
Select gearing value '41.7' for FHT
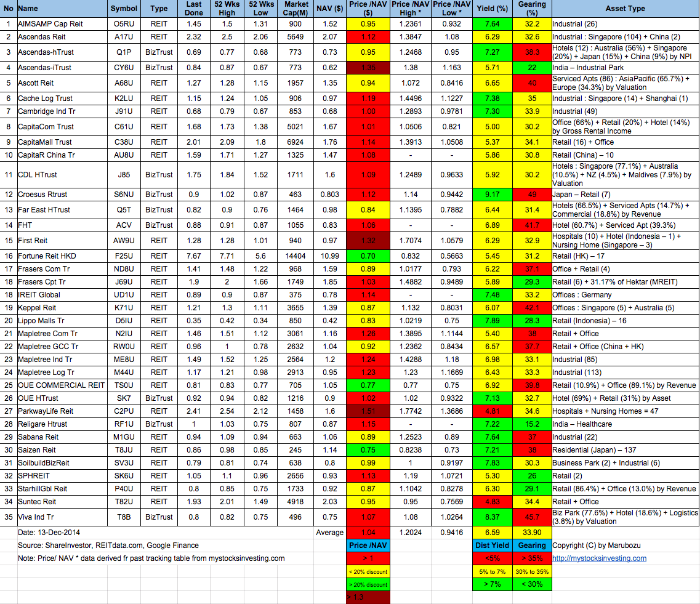[x=532, y=225]
